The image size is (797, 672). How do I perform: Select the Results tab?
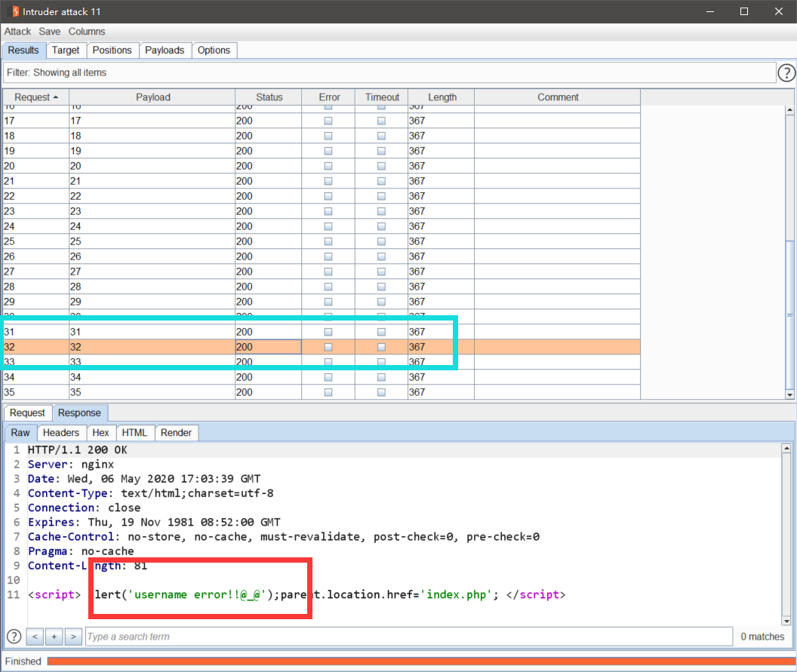[x=23, y=51]
